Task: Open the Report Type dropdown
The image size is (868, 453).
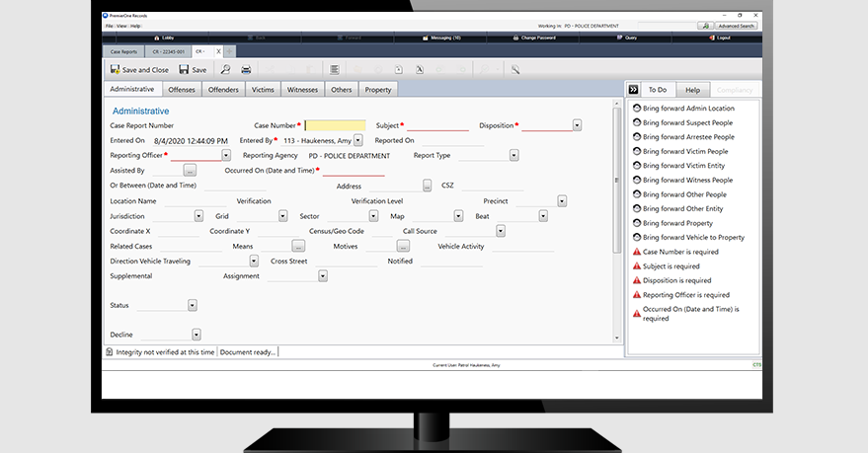Action: tap(514, 155)
